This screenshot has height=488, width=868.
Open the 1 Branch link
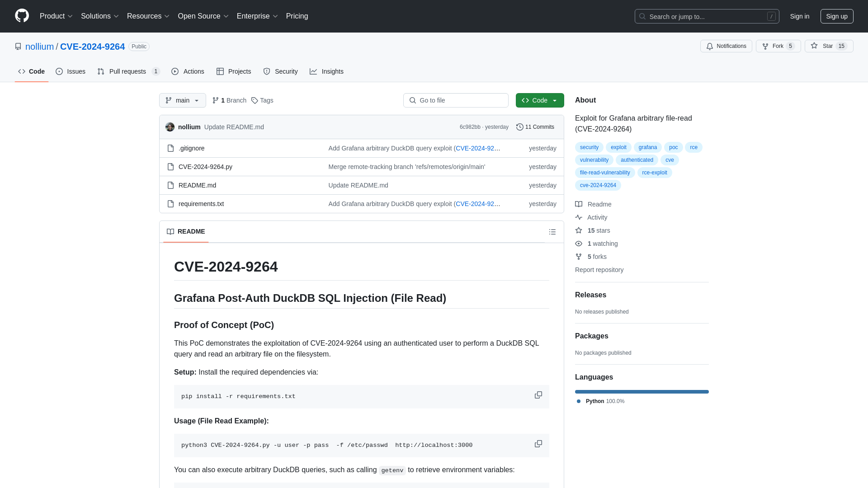coord(229,100)
